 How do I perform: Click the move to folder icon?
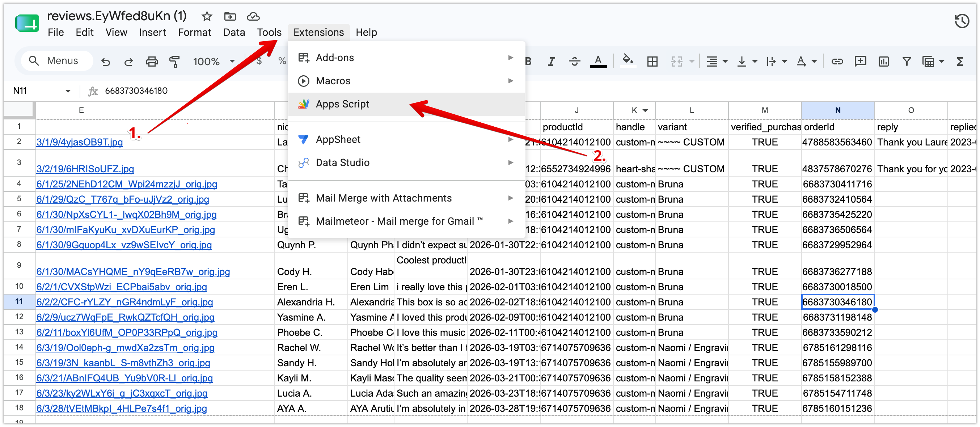pyautogui.click(x=230, y=16)
